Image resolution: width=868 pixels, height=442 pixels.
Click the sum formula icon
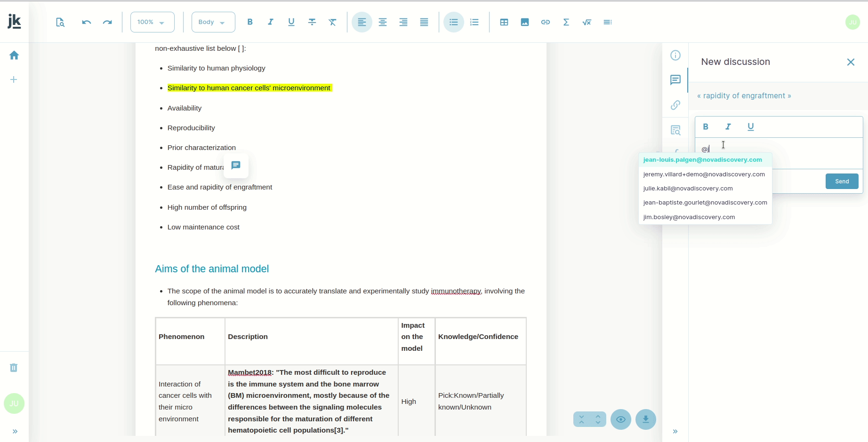(566, 22)
